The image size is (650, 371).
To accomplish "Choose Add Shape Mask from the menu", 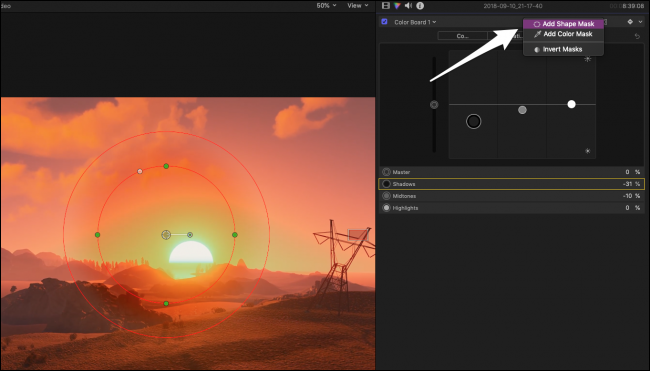I will tap(563, 24).
